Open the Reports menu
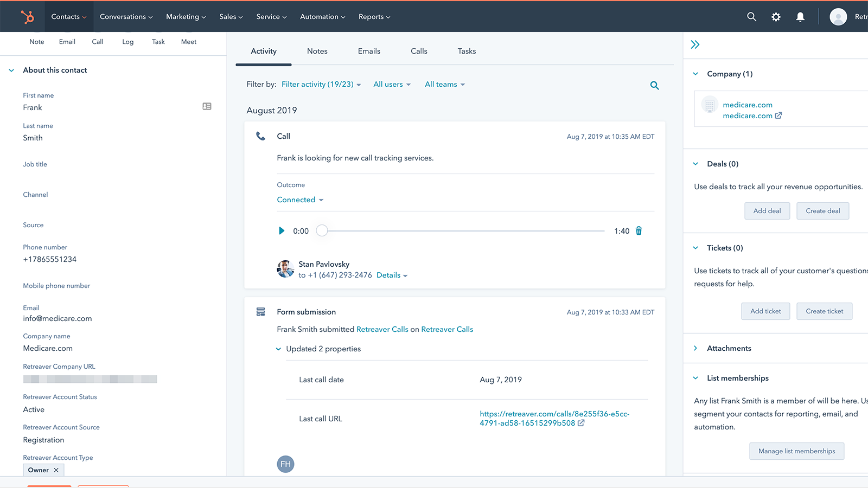The height and width of the screenshot is (488, 868). [x=374, y=16]
